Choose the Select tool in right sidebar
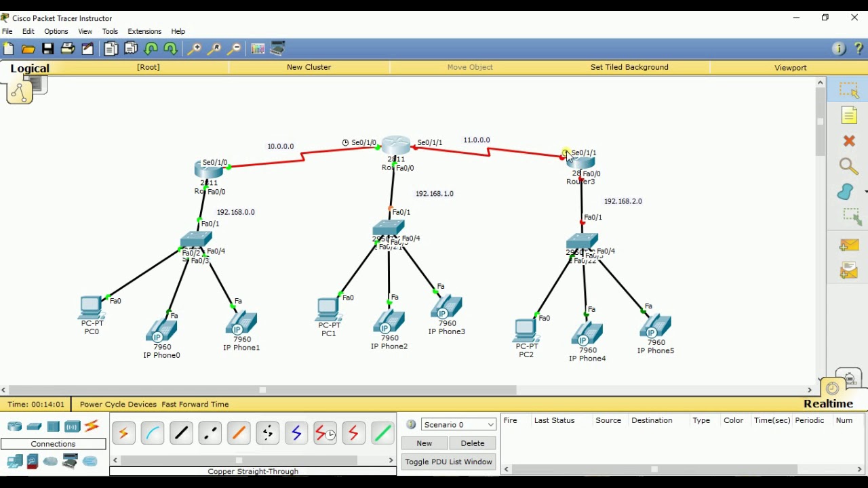 (849, 89)
